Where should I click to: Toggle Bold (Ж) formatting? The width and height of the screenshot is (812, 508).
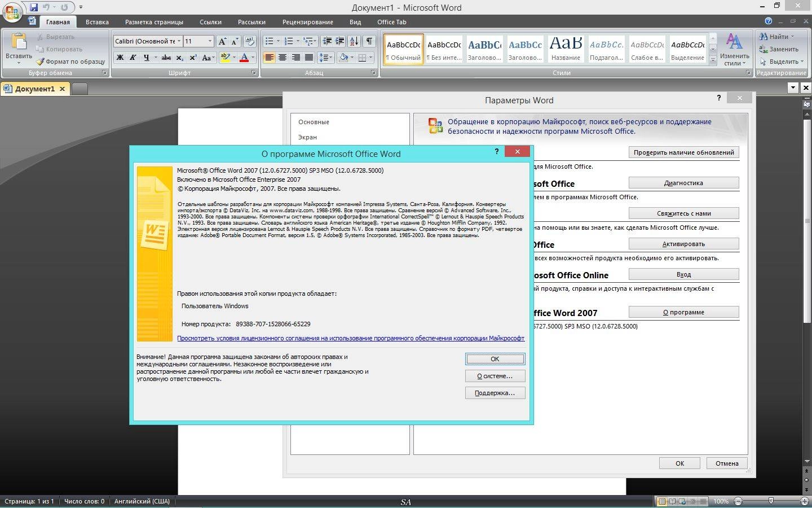(120, 58)
